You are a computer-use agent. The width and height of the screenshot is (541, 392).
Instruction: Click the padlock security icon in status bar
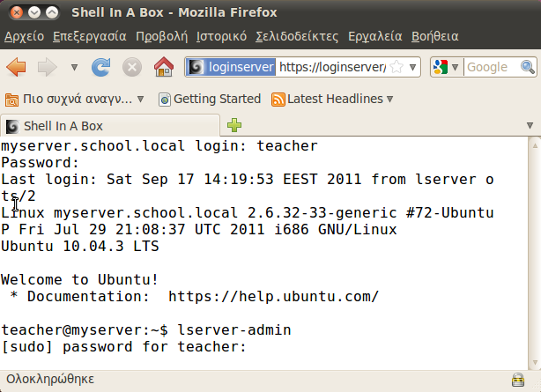pyautogui.click(x=518, y=380)
